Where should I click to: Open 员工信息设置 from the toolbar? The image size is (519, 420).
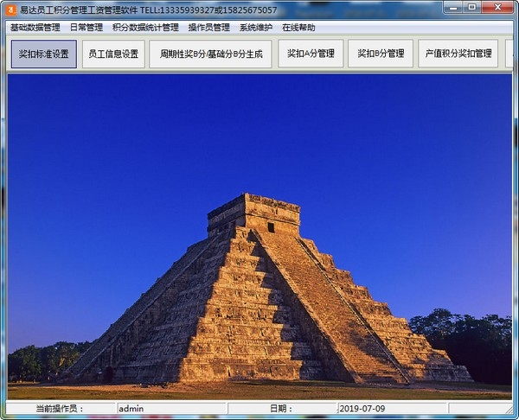[113, 54]
